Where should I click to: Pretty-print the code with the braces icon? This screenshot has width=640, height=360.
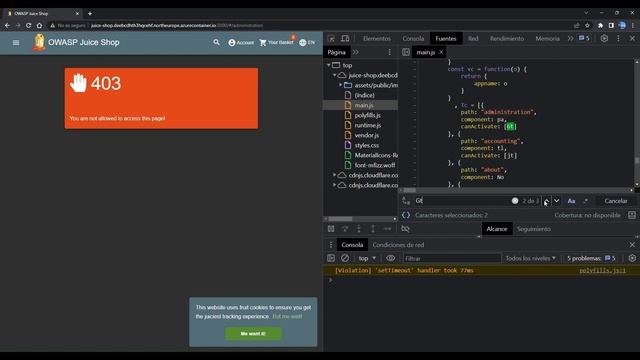click(406, 215)
